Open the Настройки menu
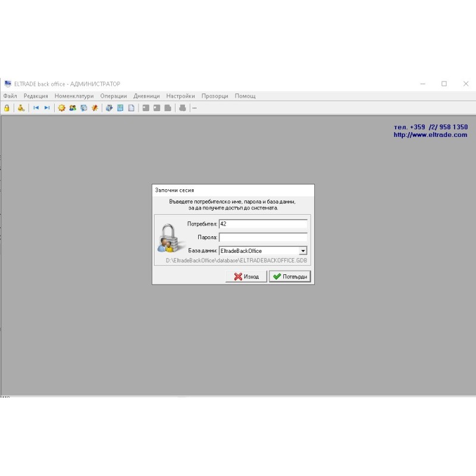Viewport: 476px width, 476px height. coord(181,96)
